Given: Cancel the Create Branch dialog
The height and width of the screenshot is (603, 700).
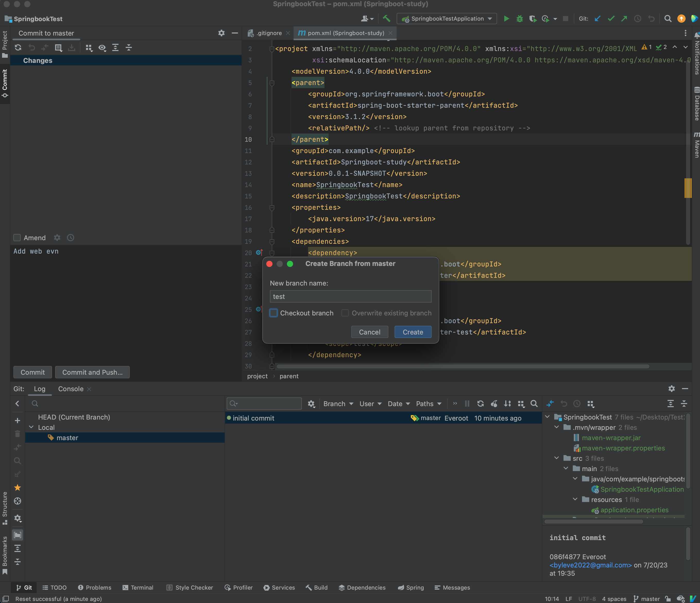Looking at the screenshot, I should point(370,332).
